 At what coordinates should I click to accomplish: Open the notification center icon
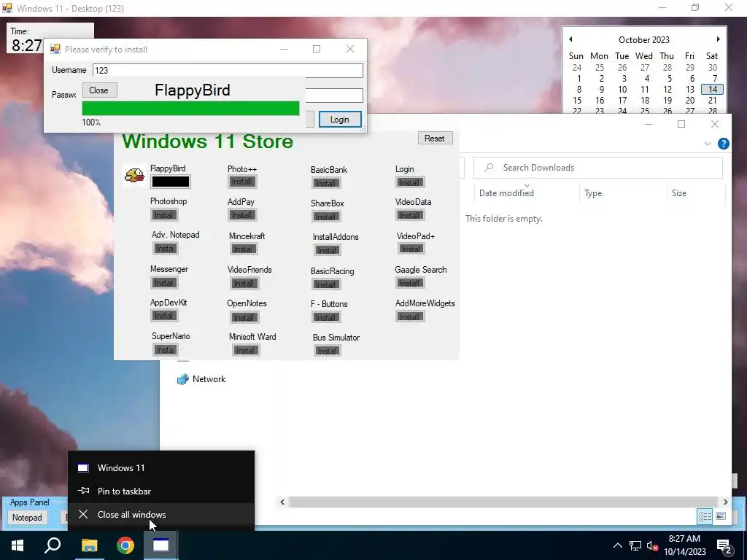tap(724, 546)
